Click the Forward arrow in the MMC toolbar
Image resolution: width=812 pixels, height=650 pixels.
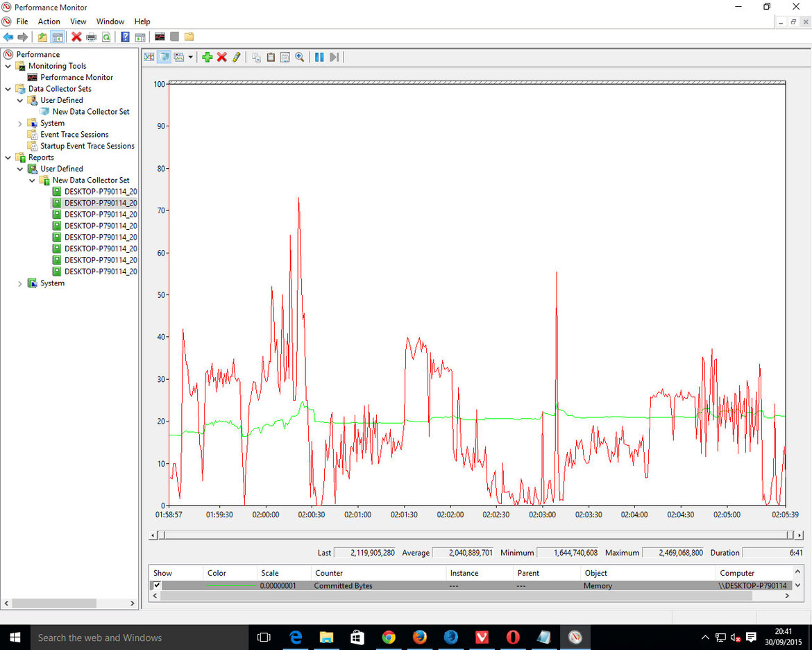23,37
